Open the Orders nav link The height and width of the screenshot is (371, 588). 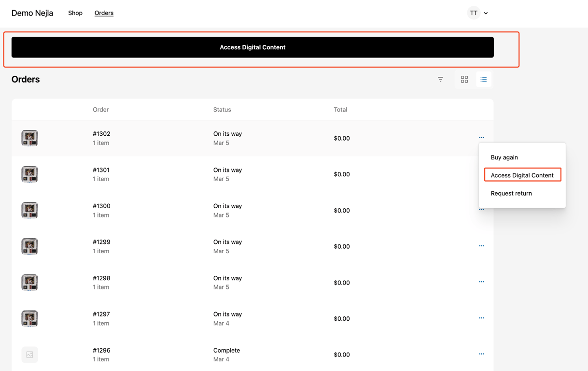pyautogui.click(x=104, y=13)
